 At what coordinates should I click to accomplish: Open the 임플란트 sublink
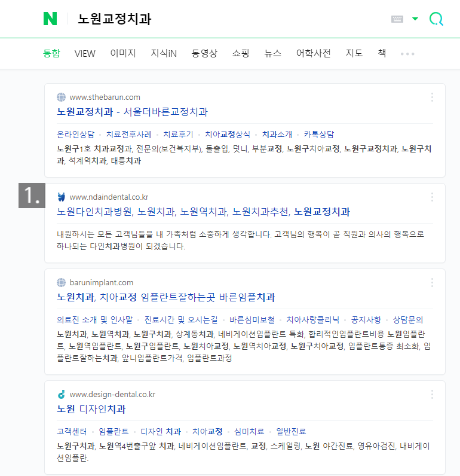coord(114,432)
